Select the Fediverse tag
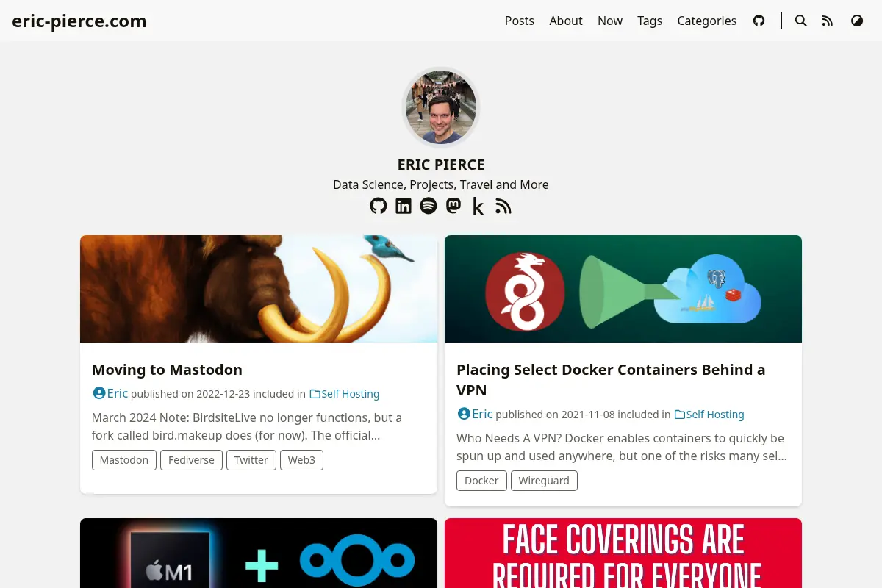The image size is (882, 588). [x=191, y=460]
